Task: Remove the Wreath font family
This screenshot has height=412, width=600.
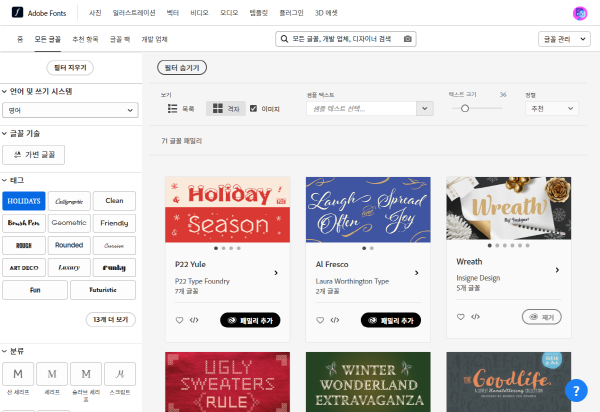Action: click(x=541, y=317)
